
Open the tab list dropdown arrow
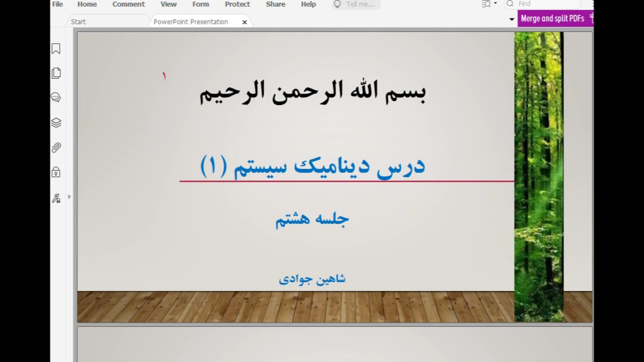tap(512, 19)
